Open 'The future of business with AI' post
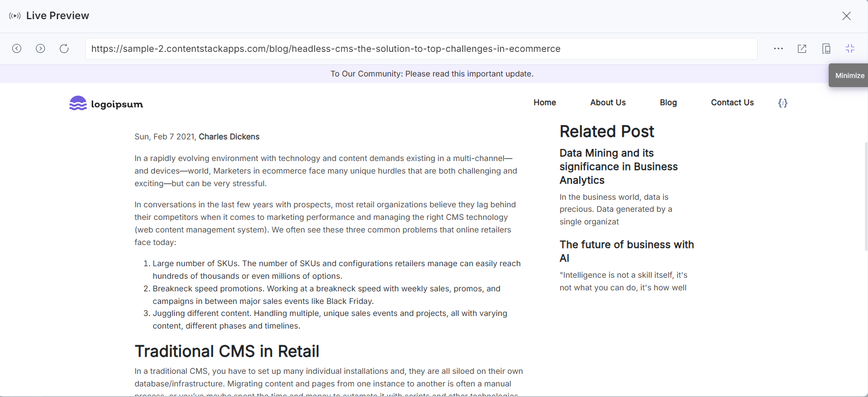The image size is (868, 397). coord(627,251)
